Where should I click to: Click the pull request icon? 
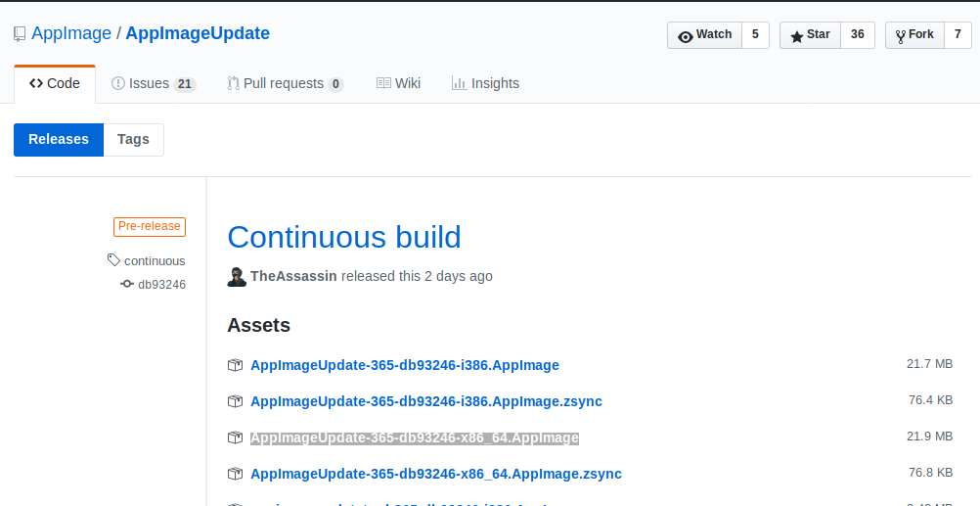(233, 83)
